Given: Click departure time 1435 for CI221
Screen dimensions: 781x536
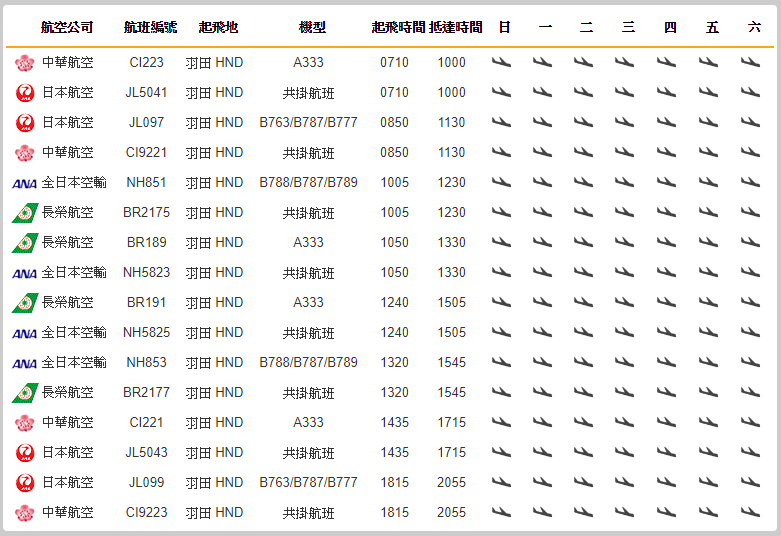Looking at the screenshot, I should tap(394, 422).
